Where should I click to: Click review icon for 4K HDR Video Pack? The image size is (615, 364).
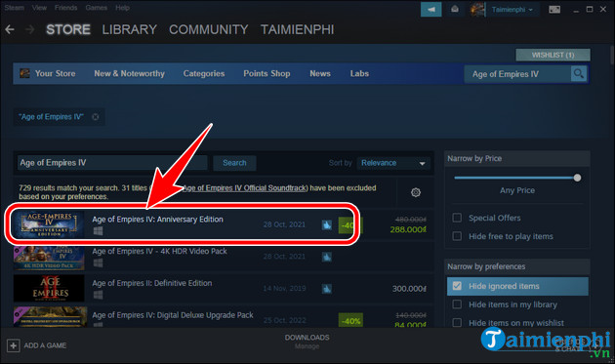327,257
